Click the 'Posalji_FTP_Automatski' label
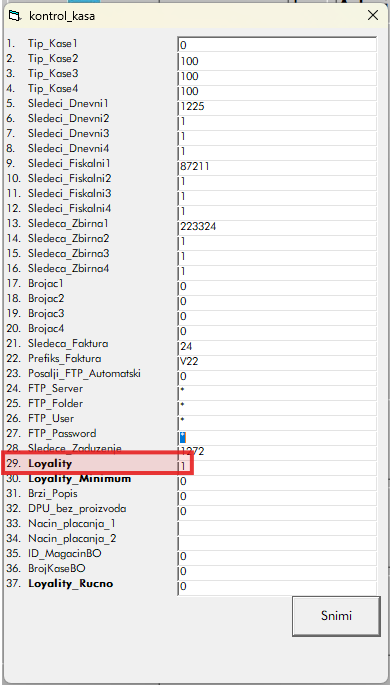 pyautogui.click(x=84, y=374)
